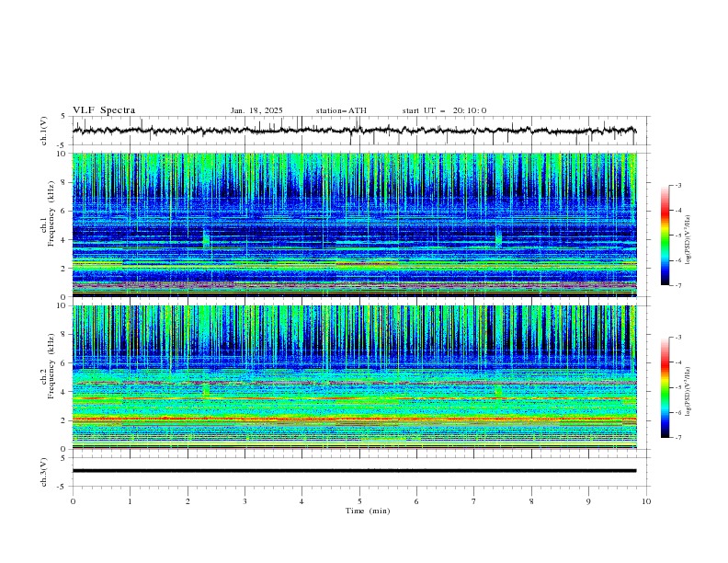Click the "VLF Spectra" plot title
Screen dimensions: 728x563
pos(104,110)
